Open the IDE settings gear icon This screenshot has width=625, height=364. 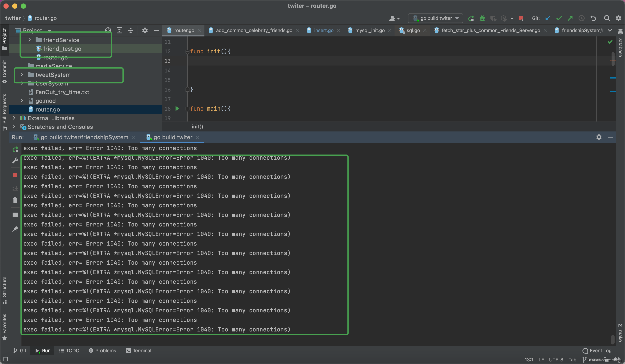pyautogui.click(x=618, y=18)
